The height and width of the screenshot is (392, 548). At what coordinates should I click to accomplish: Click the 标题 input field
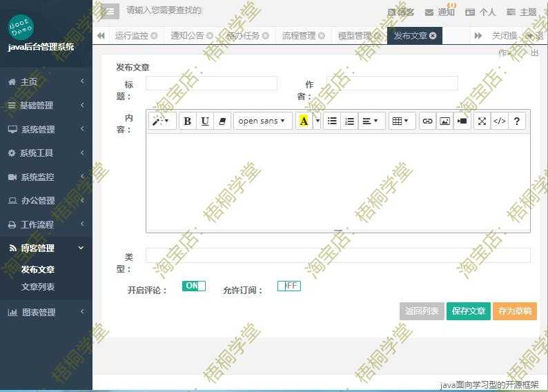point(211,84)
